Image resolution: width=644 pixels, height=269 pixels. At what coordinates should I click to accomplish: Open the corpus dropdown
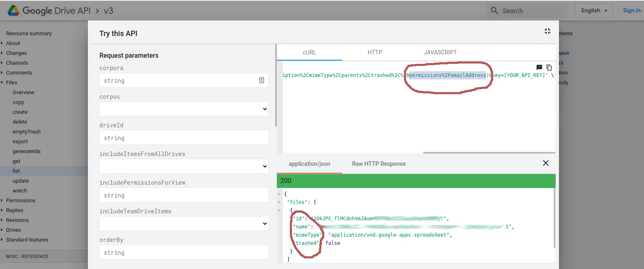click(184, 109)
